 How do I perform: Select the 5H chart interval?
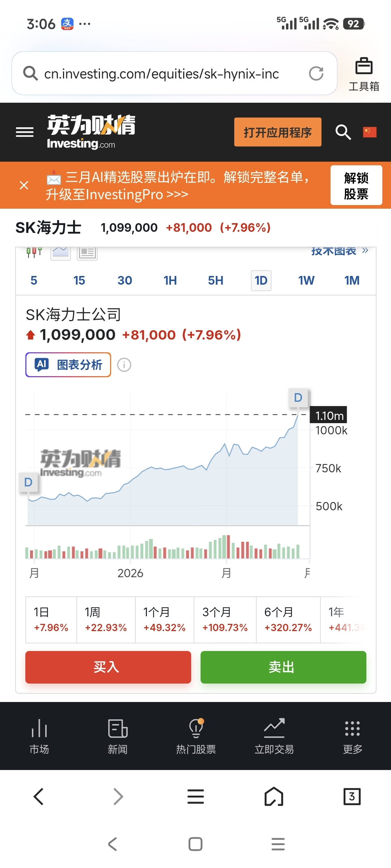click(215, 280)
